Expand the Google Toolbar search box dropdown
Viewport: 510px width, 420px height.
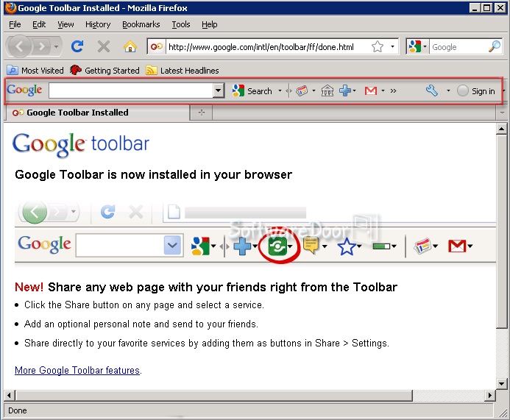(x=219, y=90)
